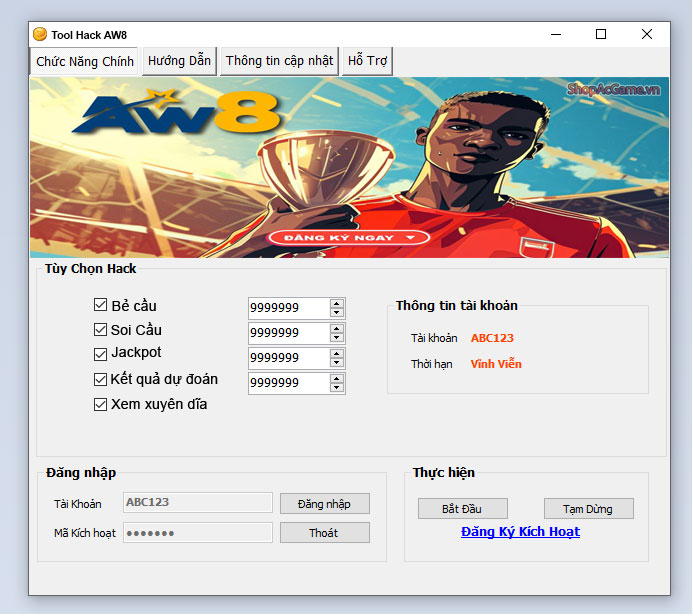This screenshot has height=616, width=693.
Task: Maximize the Tool Hack AW8 window
Action: click(x=601, y=34)
